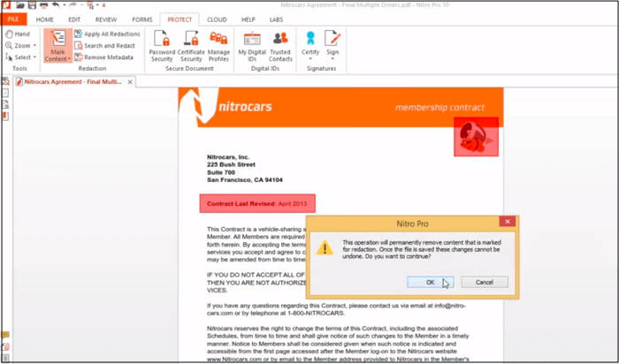The image size is (619, 364).
Task: Open the FILE menu
Action: pyautogui.click(x=13, y=19)
